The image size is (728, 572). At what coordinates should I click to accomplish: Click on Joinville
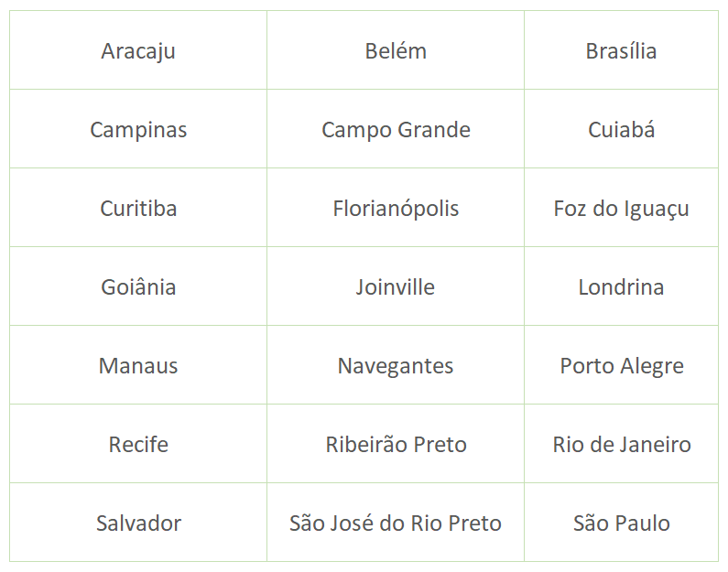tap(396, 286)
